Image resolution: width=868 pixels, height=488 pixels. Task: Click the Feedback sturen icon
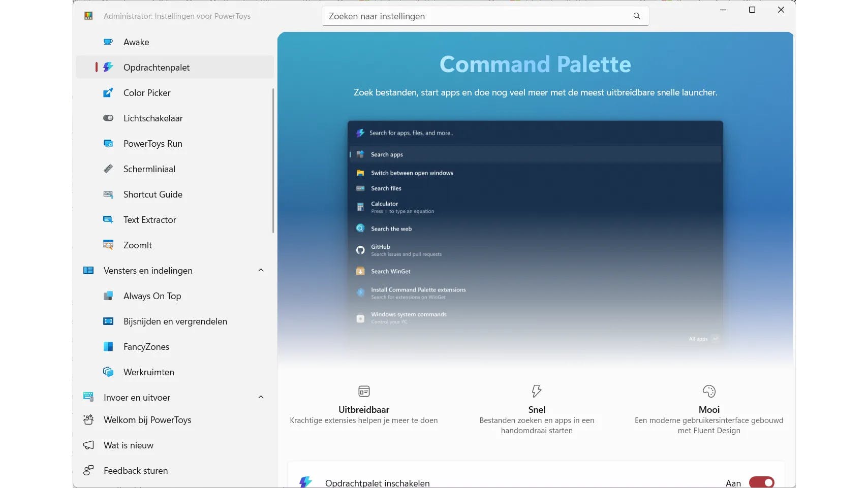point(88,471)
